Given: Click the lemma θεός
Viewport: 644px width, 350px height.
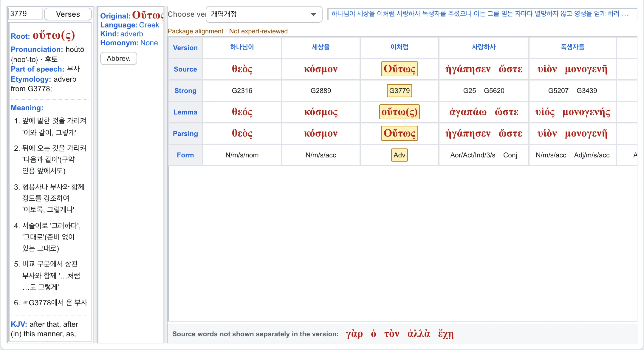Looking at the screenshot, I should pos(242,112).
